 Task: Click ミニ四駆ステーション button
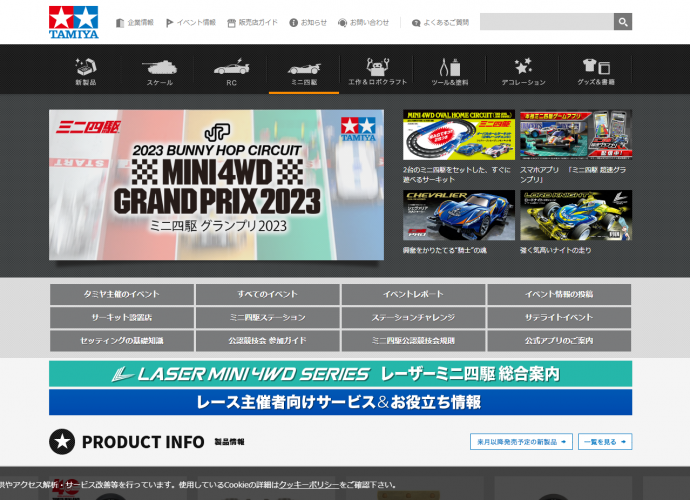point(268,317)
